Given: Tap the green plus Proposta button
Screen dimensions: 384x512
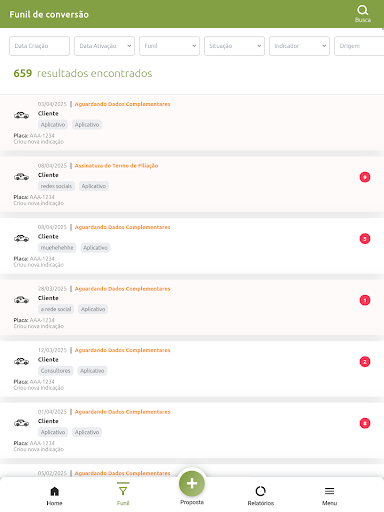Looking at the screenshot, I should click(x=192, y=483).
